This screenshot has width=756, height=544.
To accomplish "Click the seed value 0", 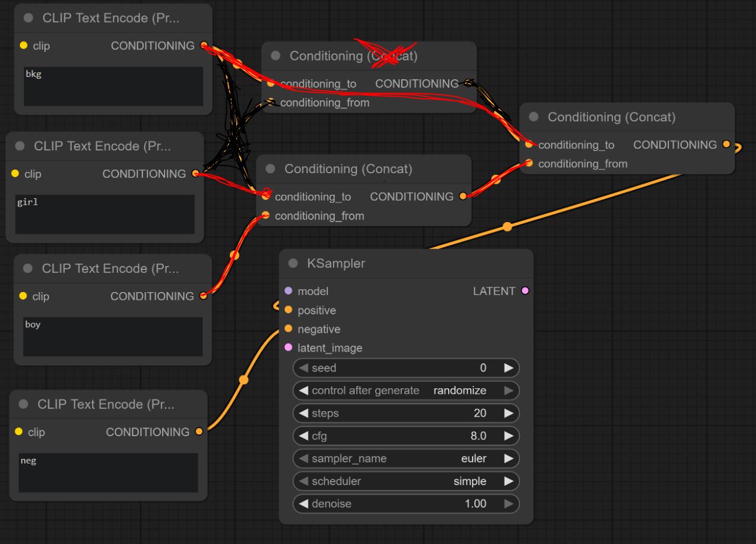I will (x=483, y=368).
